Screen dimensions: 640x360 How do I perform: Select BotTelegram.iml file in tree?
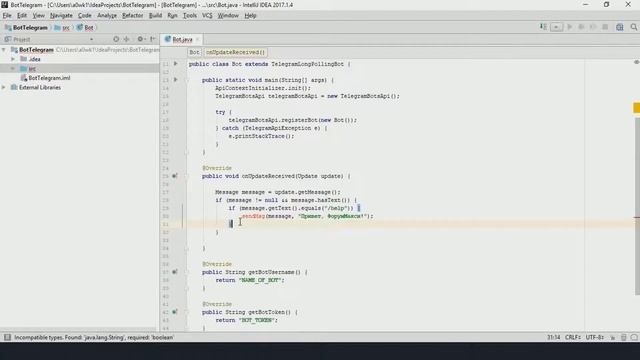[45, 78]
